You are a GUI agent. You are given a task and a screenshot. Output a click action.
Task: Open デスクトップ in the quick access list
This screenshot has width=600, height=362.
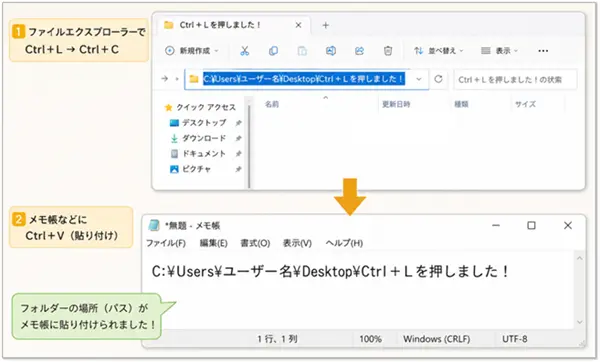coord(204,123)
